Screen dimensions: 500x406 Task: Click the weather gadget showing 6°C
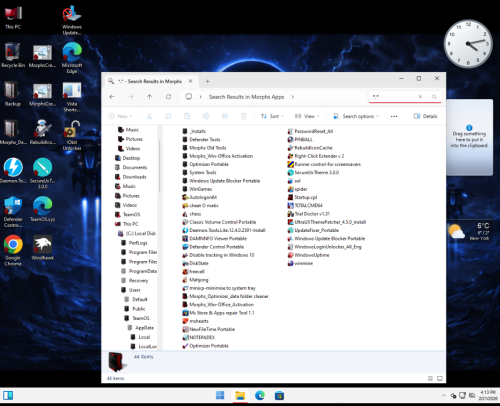(469, 231)
